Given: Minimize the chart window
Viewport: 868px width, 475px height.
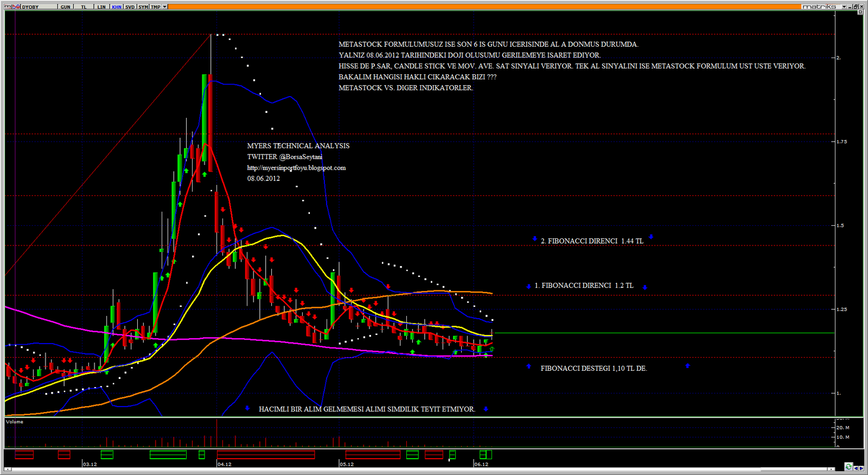Looking at the screenshot, I should (x=851, y=7).
